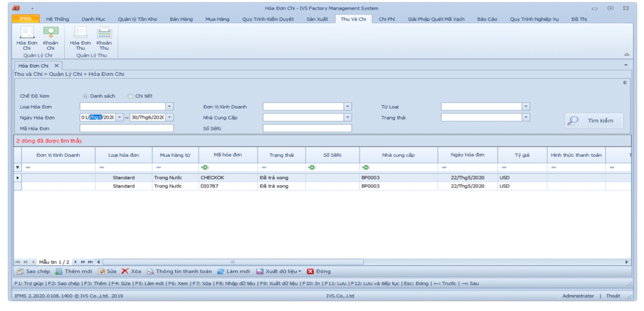The height and width of the screenshot is (311, 644).
Task: Select the Danh sách radio button
Action: click(x=85, y=96)
